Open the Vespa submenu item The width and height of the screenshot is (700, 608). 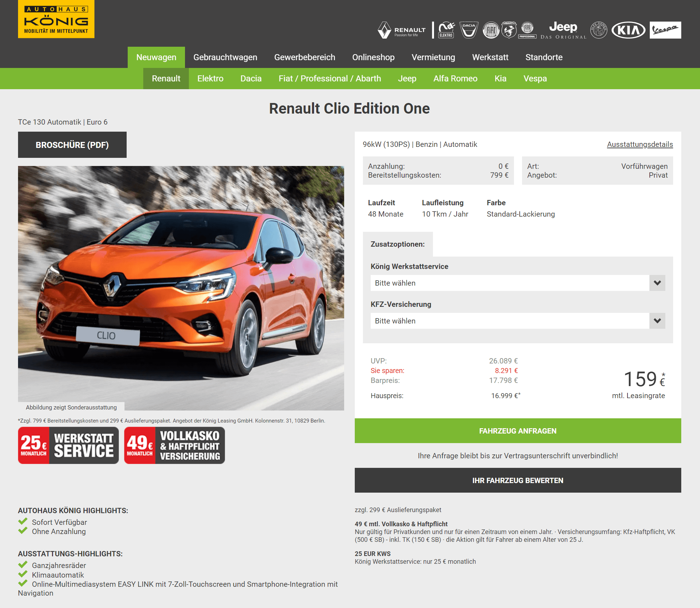coord(535,79)
